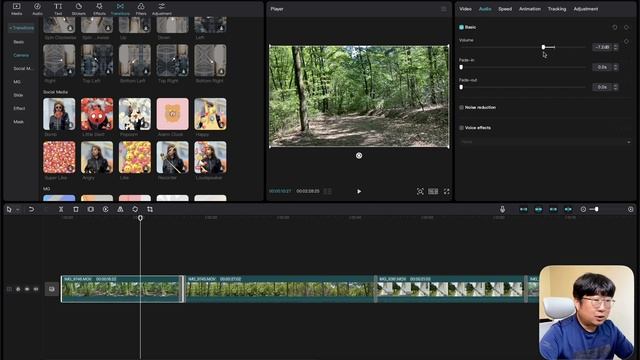Open the Effects panel icon

(99, 9)
